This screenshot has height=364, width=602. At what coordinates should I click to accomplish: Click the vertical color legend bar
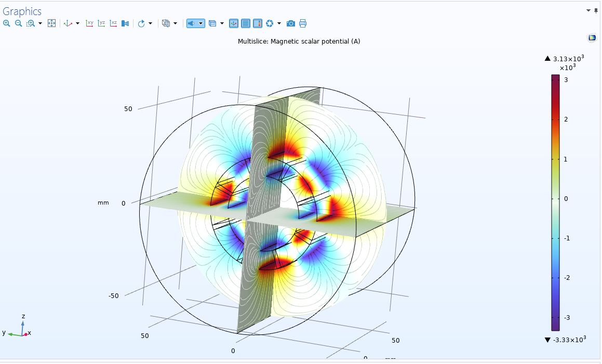click(555, 203)
